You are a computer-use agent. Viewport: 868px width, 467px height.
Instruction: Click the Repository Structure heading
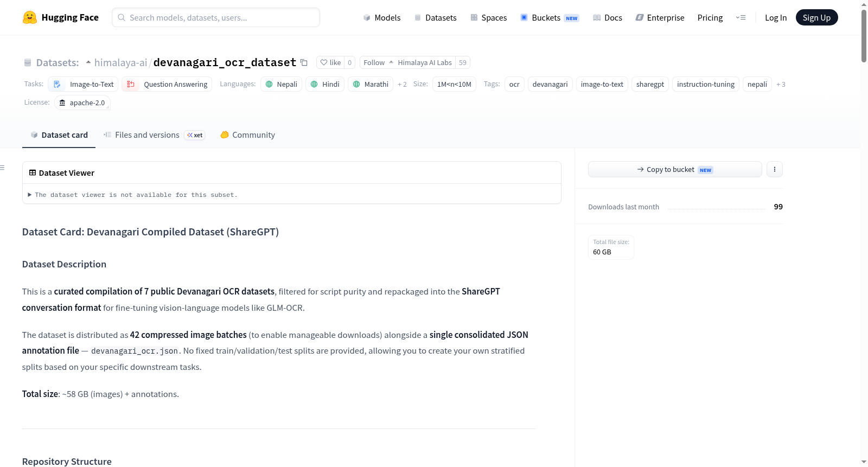coord(67,462)
